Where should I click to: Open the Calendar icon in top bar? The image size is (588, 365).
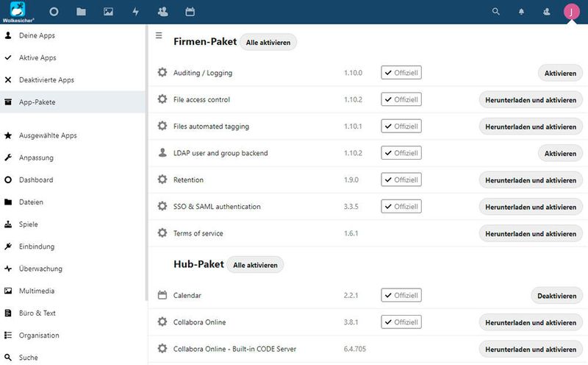point(190,12)
